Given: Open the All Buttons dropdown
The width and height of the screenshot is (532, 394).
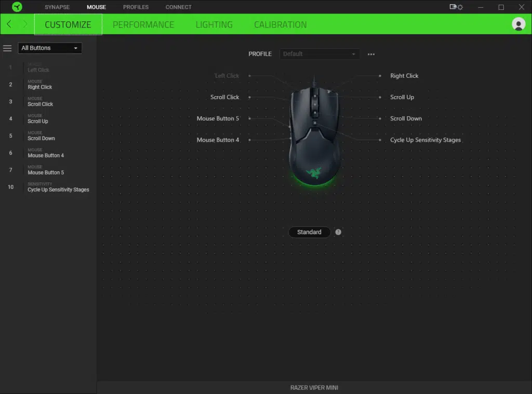Looking at the screenshot, I should coord(49,48).
